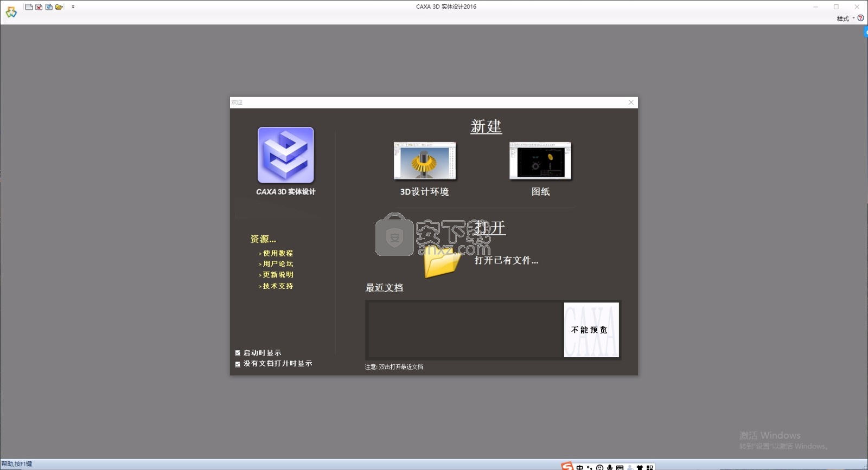
Task: Open the 用户论坛 resource link
Action: click(278, 264)
